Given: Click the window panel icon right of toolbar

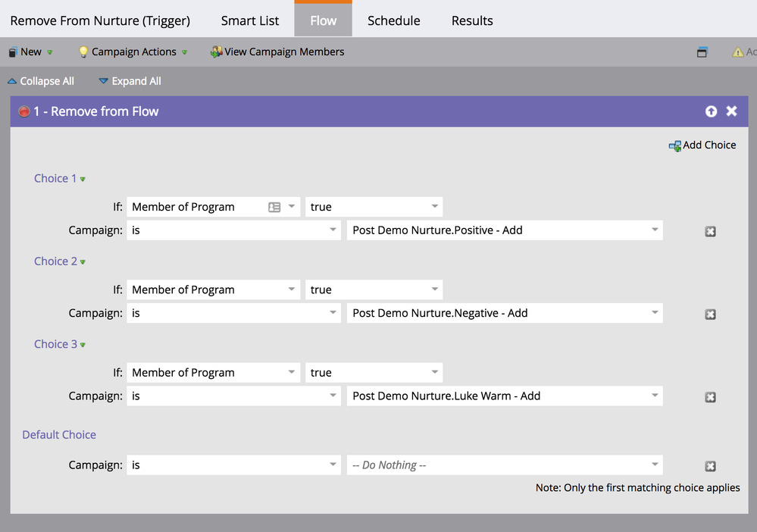Looking at the screenshot, I should (x=702, y=52).
